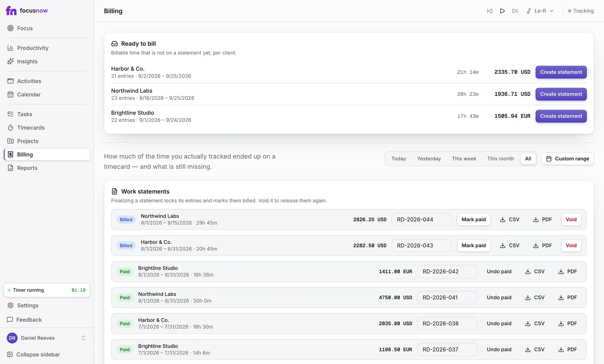Open the Custom range picker
This screenshot has width=604, height=364.
(568, 159)
